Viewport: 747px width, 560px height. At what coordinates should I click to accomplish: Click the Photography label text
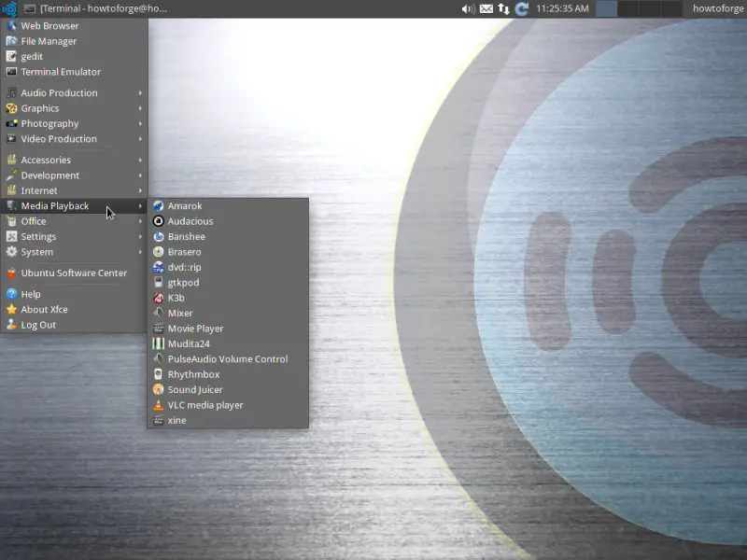(x=49, y=124)
